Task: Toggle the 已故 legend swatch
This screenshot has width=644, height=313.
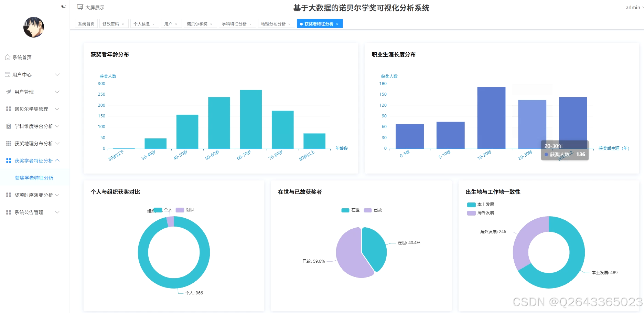Action: click(x=368, y=210)
